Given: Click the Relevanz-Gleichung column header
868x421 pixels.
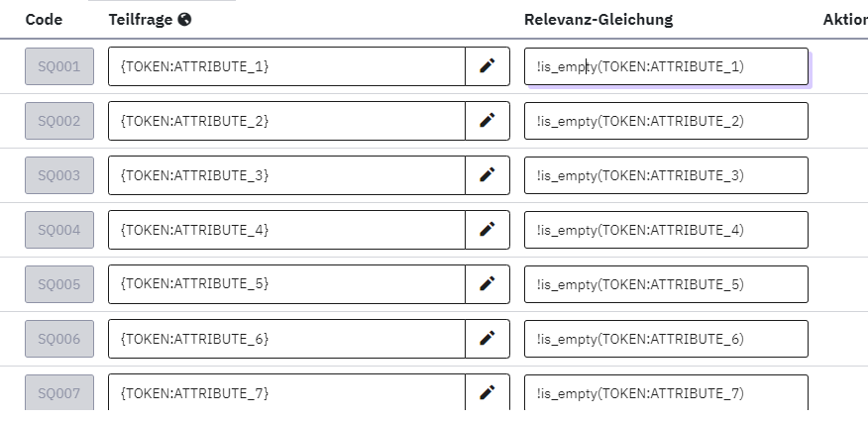Looking at the screenshot, I should [598, 19].
